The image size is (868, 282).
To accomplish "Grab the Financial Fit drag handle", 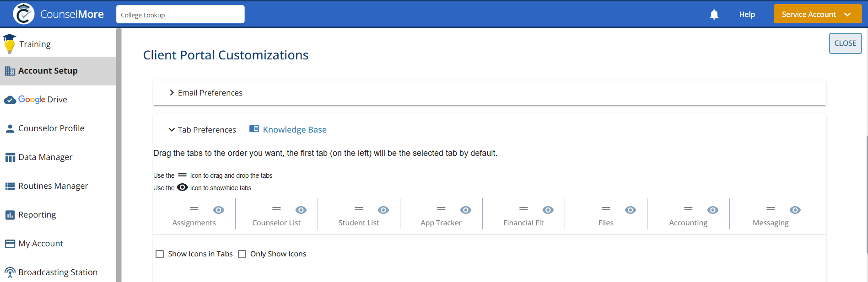I will (x=523, y=209).
